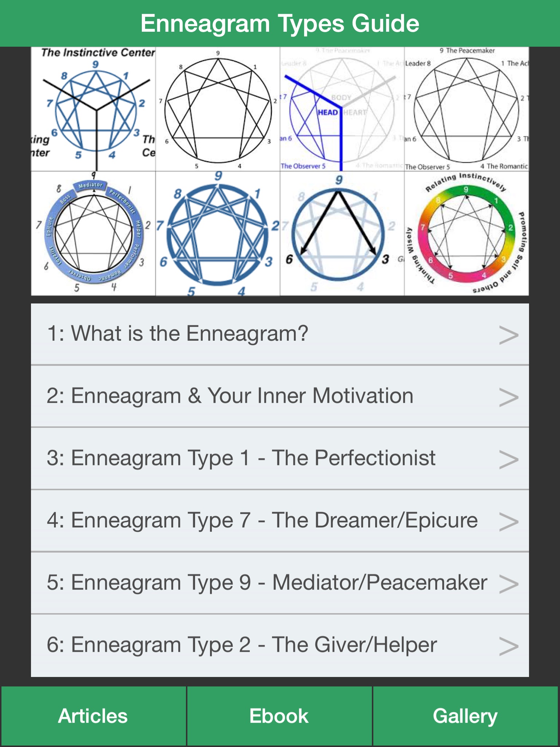560x747 pixels.
Task: Select the Peacemaker labeled enneagram thumbnail
Action: pos(467,109)
